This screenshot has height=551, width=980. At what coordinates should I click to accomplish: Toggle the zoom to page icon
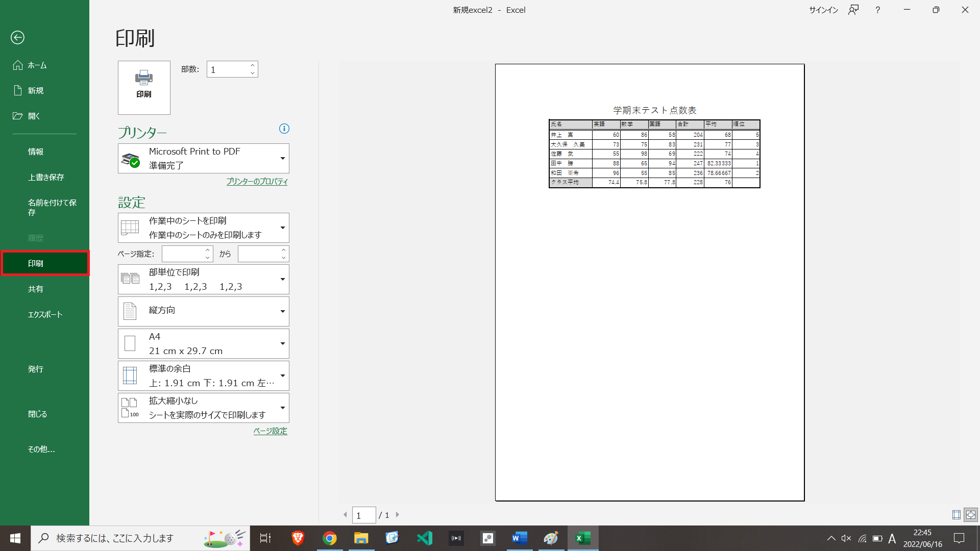point(970,515)
